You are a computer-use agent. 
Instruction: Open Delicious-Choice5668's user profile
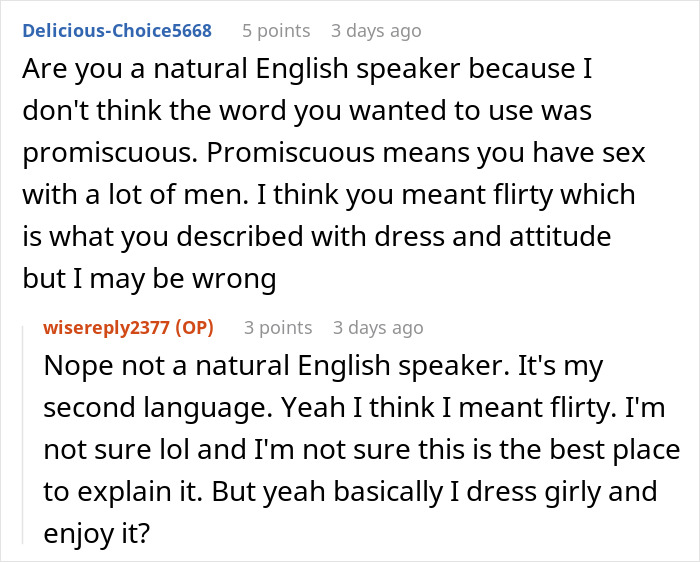[117, 30]
